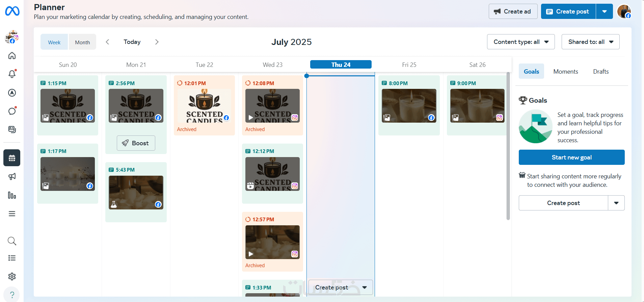Click Start new goal button

[x=571, y=157]
